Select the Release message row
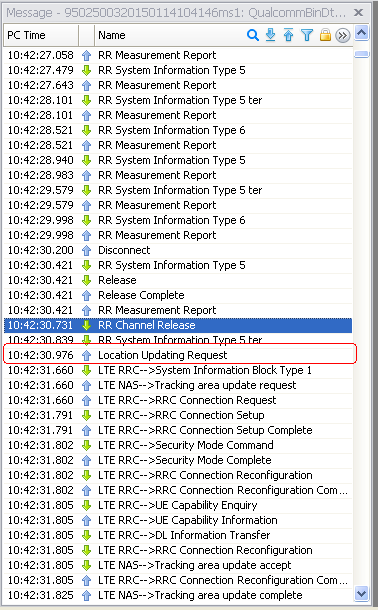This screenshot has width=378, height=610. [178, 280]
